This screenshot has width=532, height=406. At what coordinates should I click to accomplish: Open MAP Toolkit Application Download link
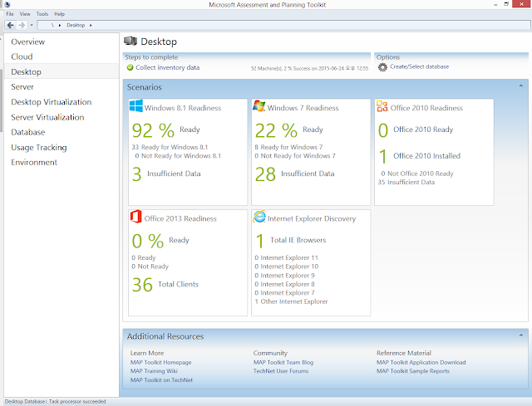tap(421, 362)
